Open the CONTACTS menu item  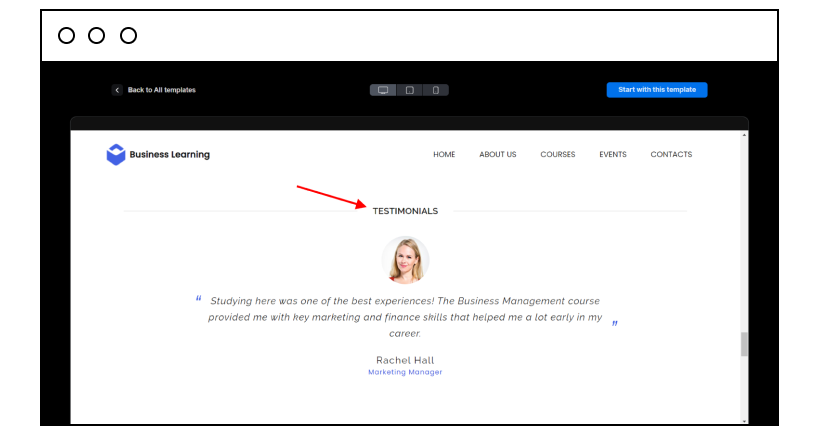point(671,154)
